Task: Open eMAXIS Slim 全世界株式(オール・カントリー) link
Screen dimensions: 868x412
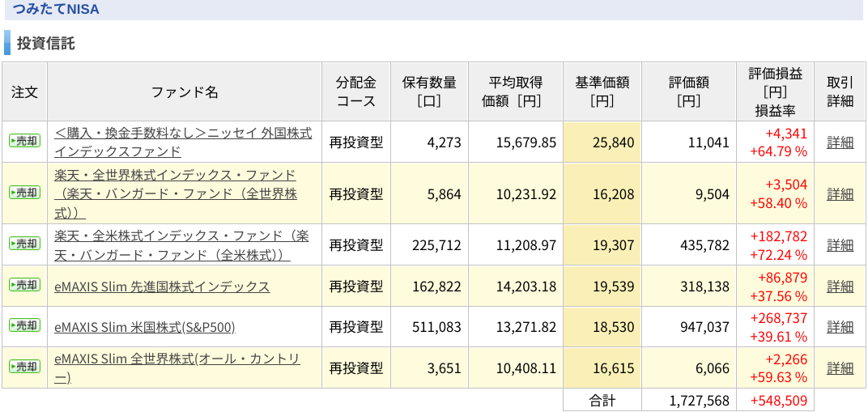Action: point(177,367)
